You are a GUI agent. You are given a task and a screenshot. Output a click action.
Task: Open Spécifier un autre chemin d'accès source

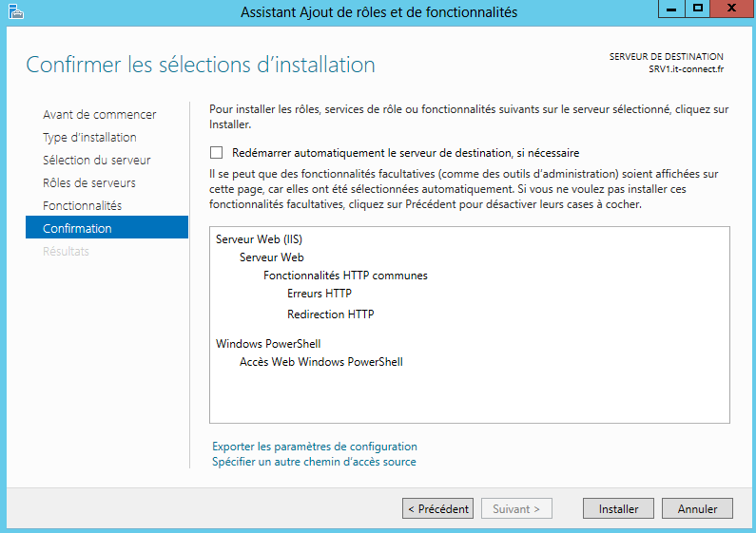[314, 462]
